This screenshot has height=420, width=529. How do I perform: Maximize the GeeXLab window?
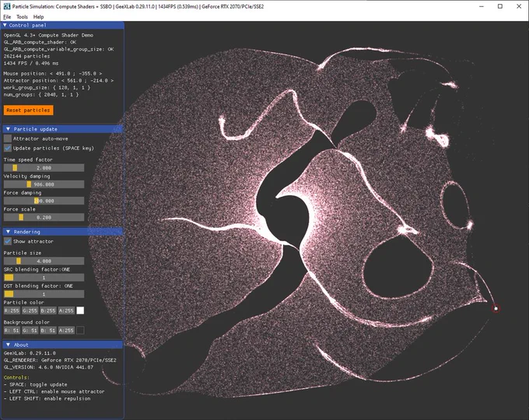tap(500, 6)
